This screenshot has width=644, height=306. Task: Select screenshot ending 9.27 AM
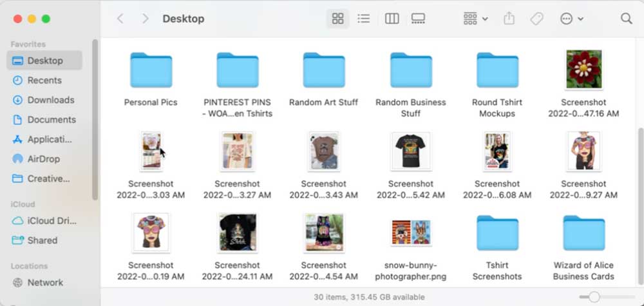point(583,151)
